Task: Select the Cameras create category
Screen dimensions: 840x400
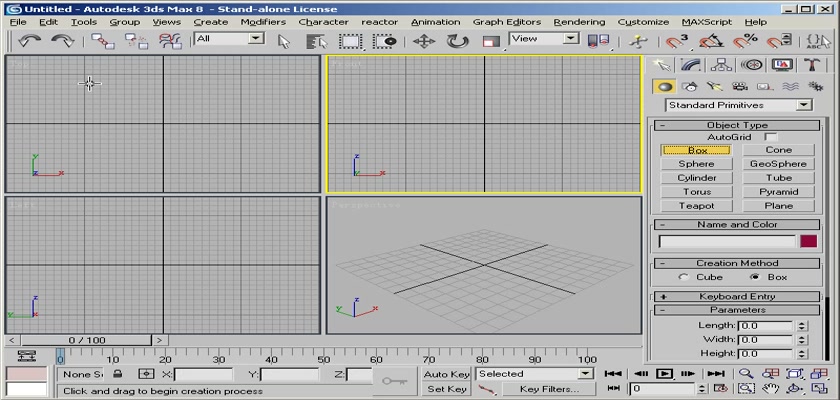Action: click(x=740, y=86)
